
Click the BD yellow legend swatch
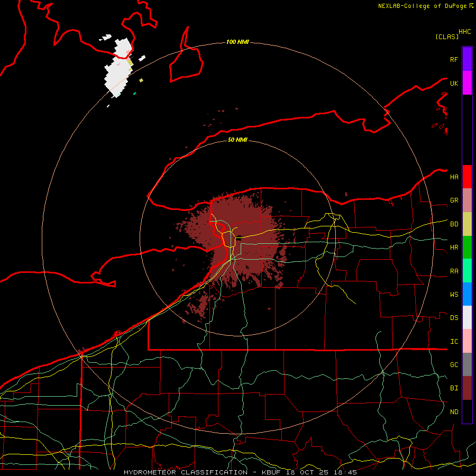pyautogui.click(x=467, y=224)
